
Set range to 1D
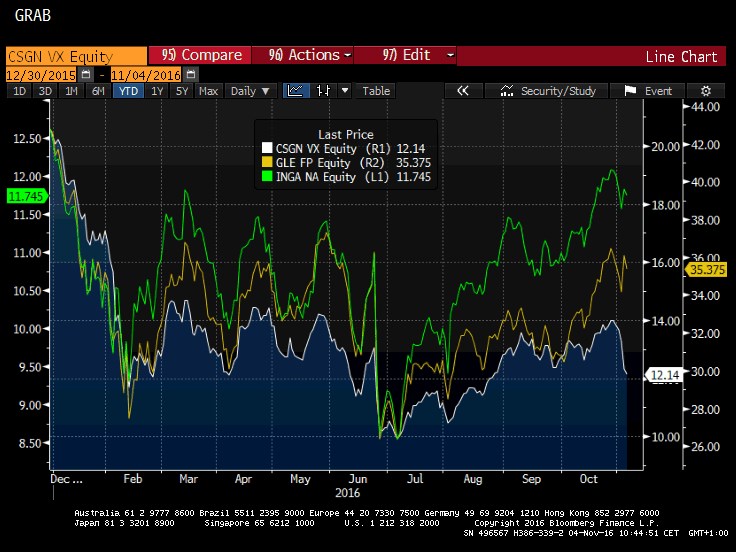pos(19,91)
